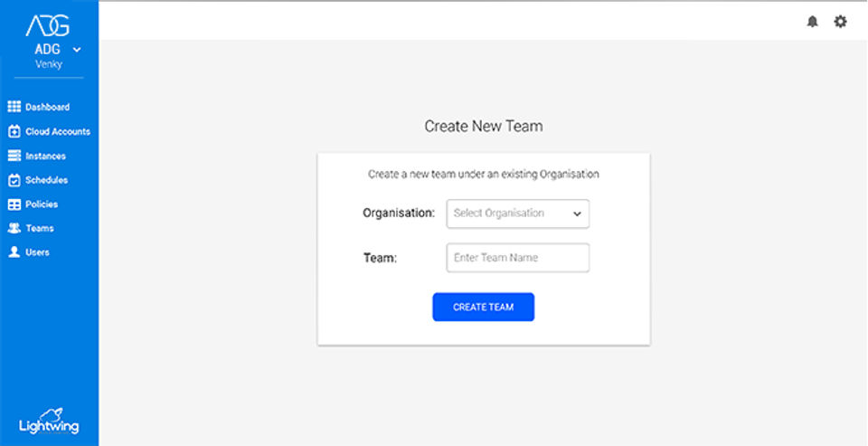Click the ADG logo in sidebar
Screen dimensions: 868x446
click(48, 25)
